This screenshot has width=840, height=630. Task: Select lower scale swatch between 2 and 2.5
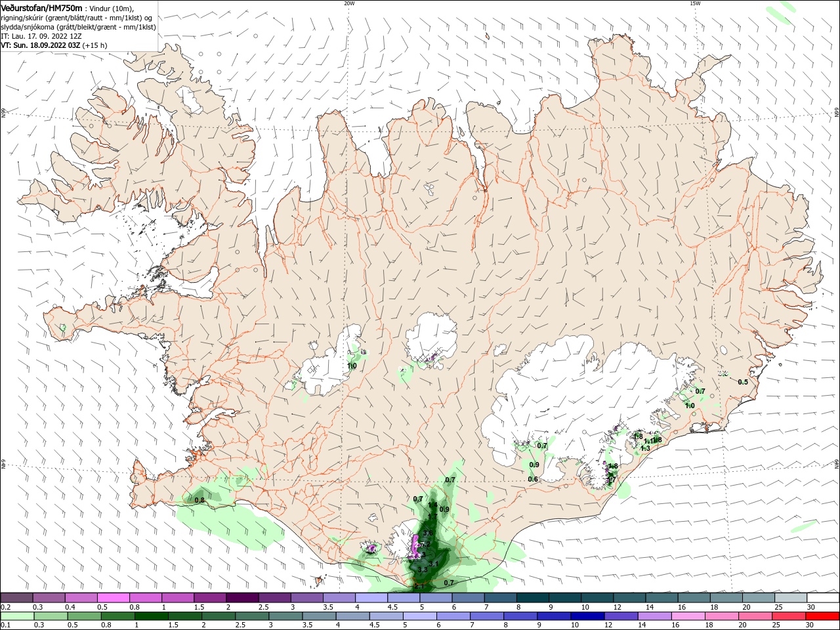pyautogui.click(x=219, y=616)
